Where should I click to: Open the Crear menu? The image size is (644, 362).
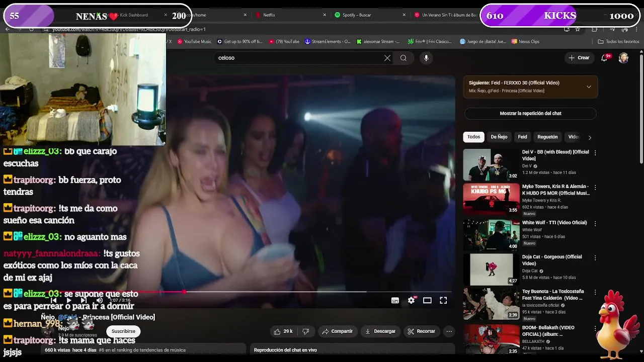point(579,58)
